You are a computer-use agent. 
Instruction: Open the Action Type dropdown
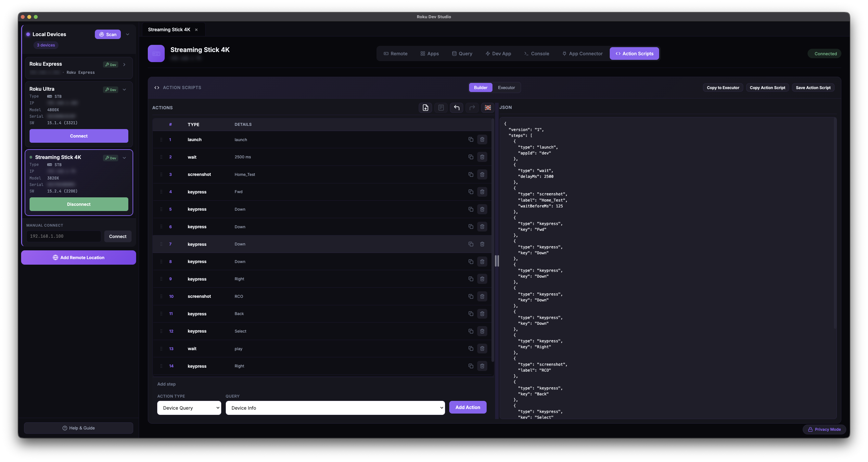[189, 408]
